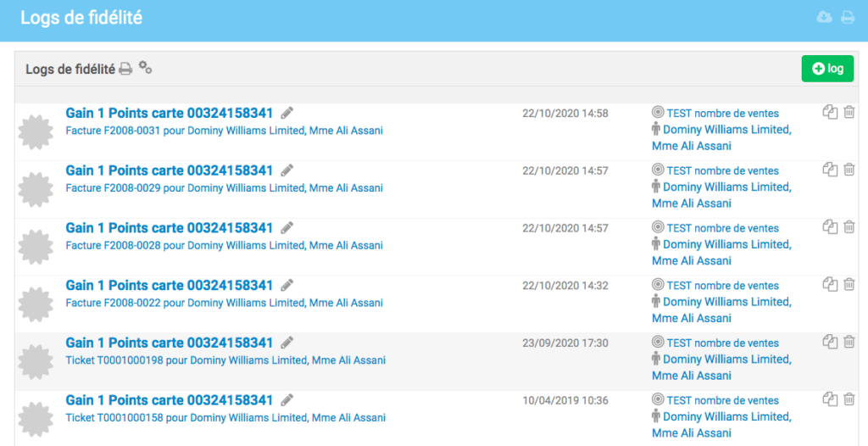The image size is (868, 446).
Task: Print the Logs de fidélité panel list
Action: (126, 69)
